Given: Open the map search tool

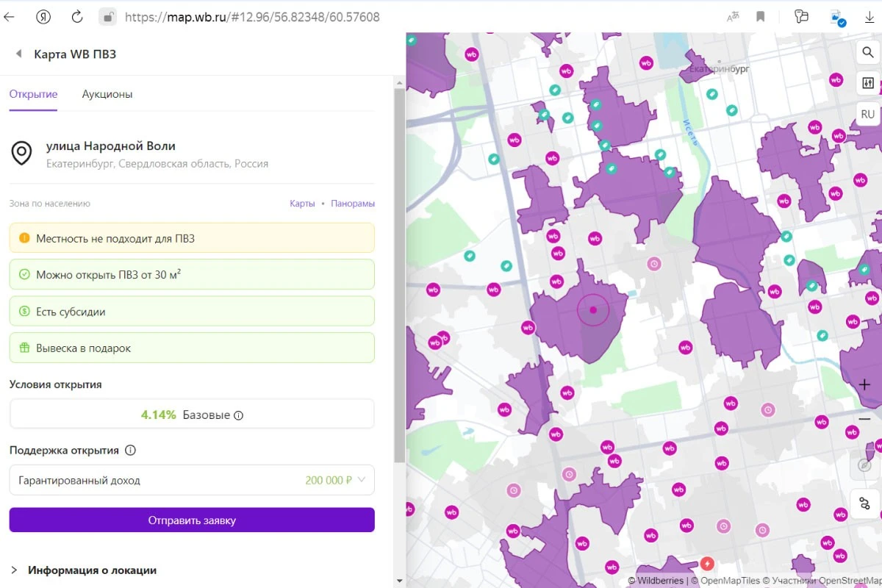Looking at the screenshot, I should pos(867,53).
